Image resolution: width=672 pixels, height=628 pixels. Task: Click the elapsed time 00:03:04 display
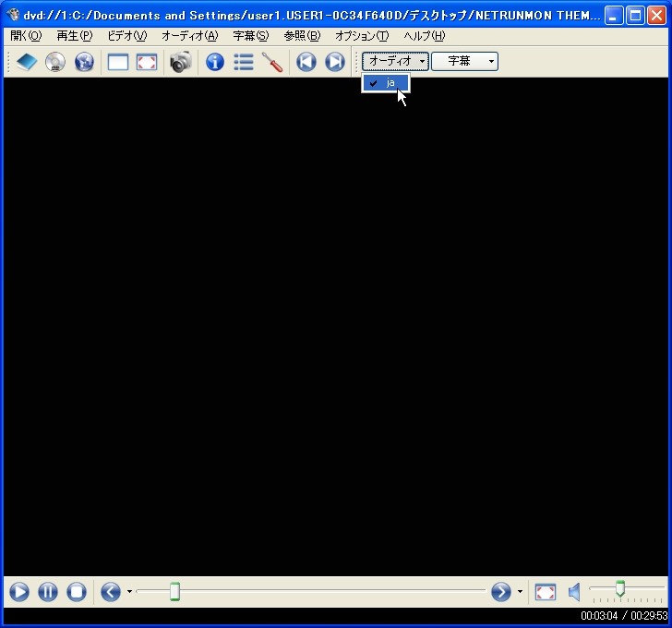click(599, 616)
